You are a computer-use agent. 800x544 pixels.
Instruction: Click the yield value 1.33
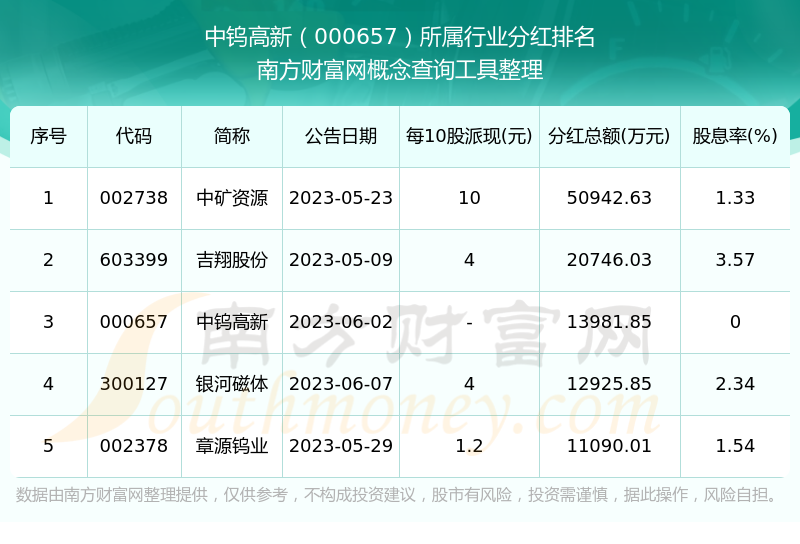(x=735, y=198)
